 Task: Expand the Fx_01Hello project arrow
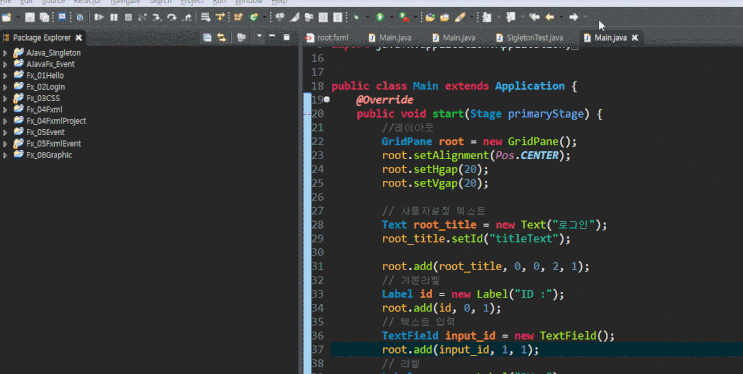click(5, 75)
